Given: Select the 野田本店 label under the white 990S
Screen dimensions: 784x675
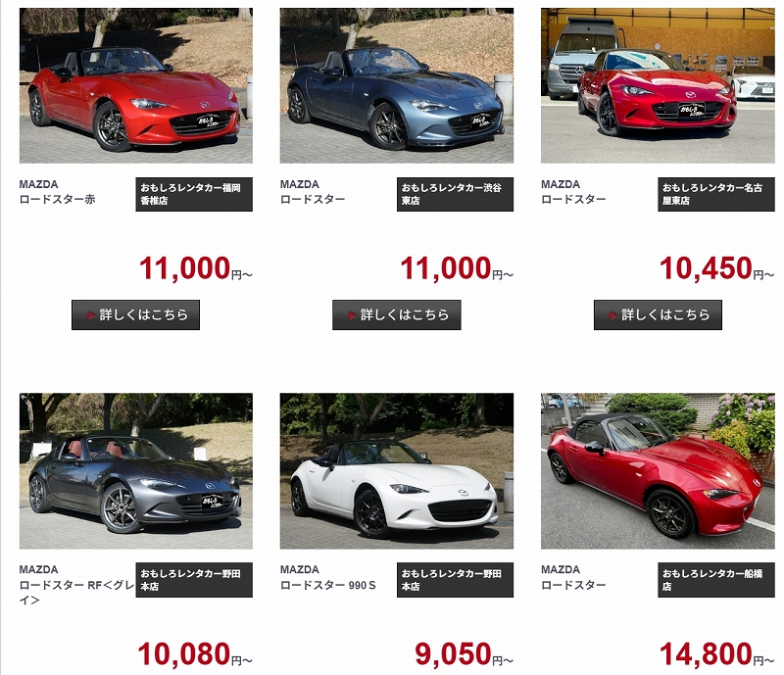Looking at the screenshot, I should [455, 580].
